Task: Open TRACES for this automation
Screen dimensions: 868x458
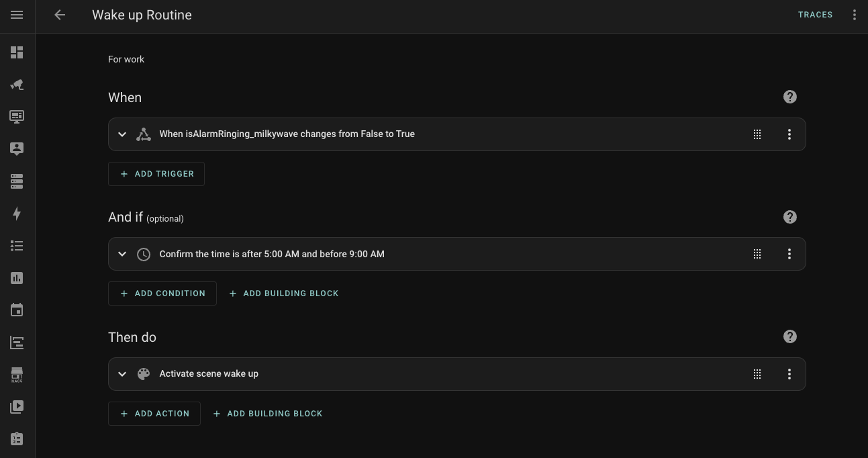Action: (815, 14)
